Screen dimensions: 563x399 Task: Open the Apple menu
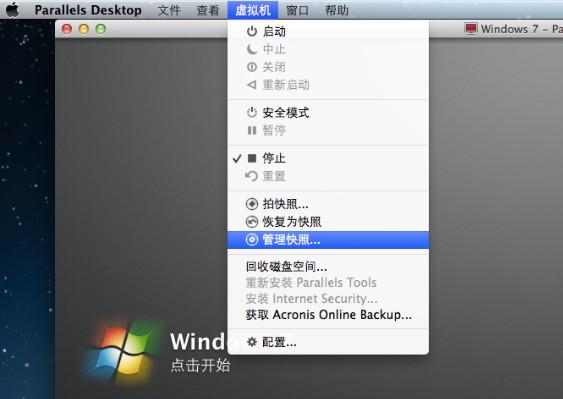coord(12,10)
